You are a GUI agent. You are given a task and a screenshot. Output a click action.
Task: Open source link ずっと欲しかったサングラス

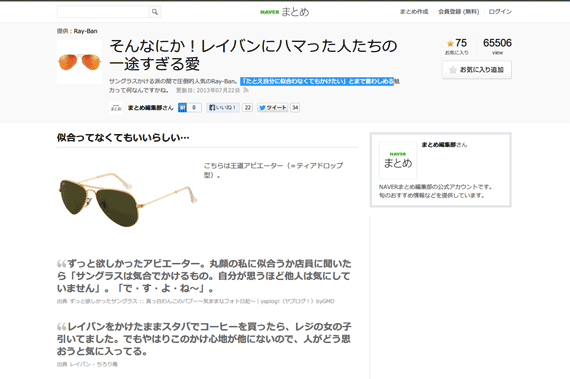point(202,301)
